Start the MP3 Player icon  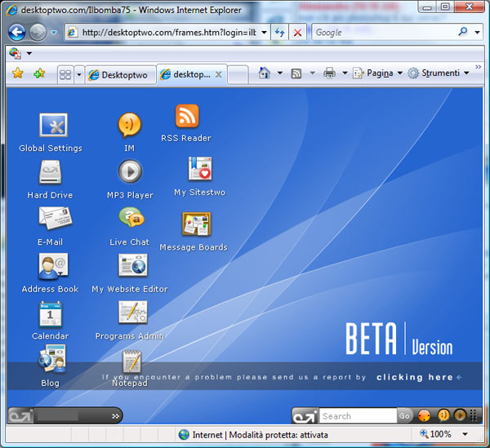pos(130,171)
